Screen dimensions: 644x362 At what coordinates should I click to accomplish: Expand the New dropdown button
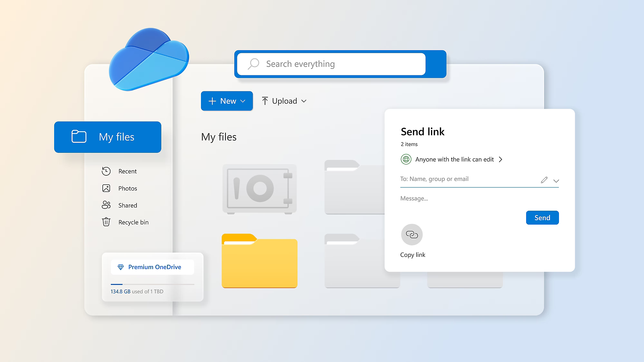tap(227, 101)
